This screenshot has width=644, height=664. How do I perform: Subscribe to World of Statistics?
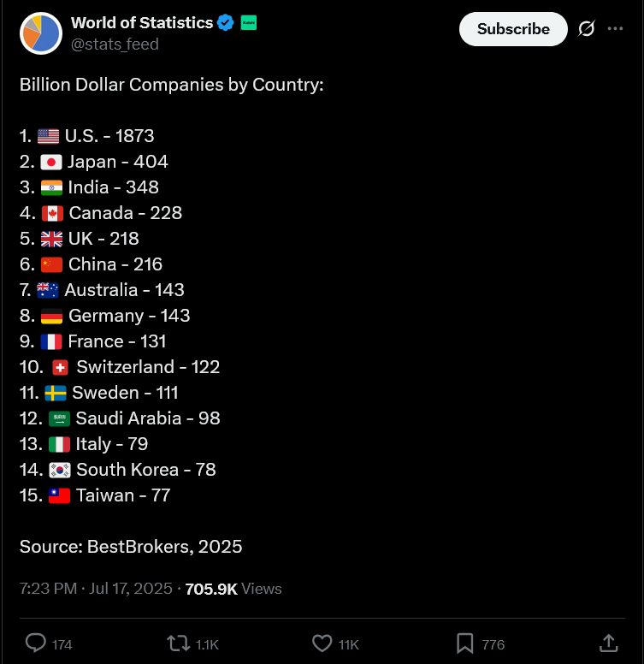(513, 29)
